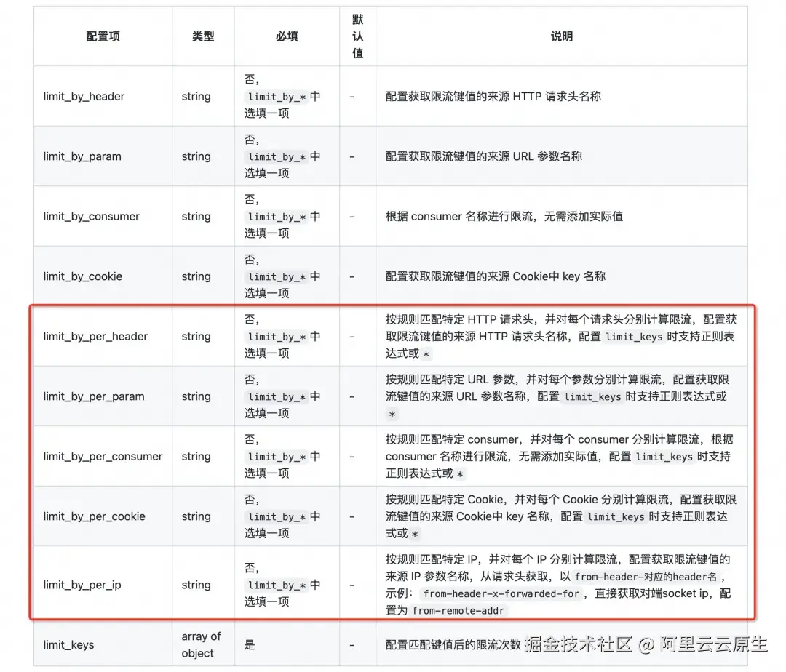Click the limit_by_consumer entry
The image size is (786, 672).
click(x=91, y=216)
